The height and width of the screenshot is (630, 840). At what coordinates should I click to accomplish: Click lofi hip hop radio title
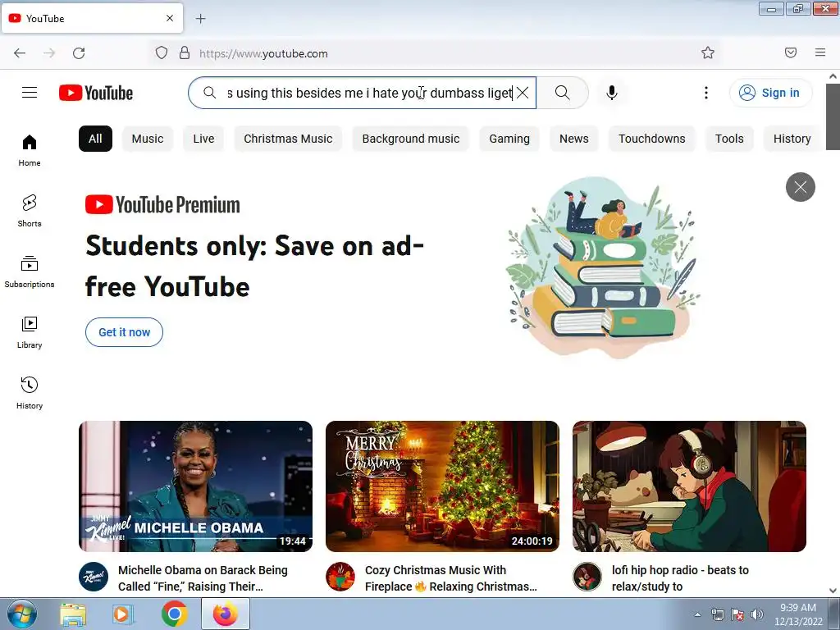tap(680, 578)
